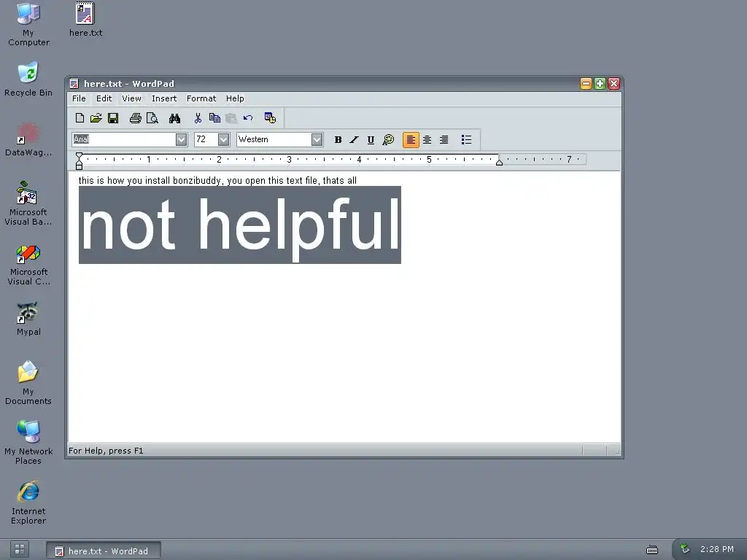Open the Start menu button

pyautogui.click(x=20, y=549)
